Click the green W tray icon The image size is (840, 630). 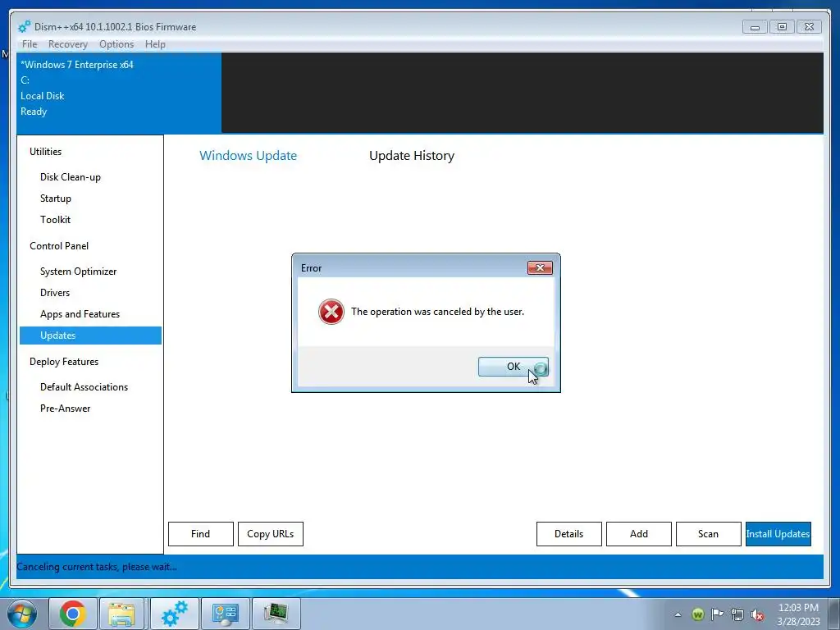point(697,614)
